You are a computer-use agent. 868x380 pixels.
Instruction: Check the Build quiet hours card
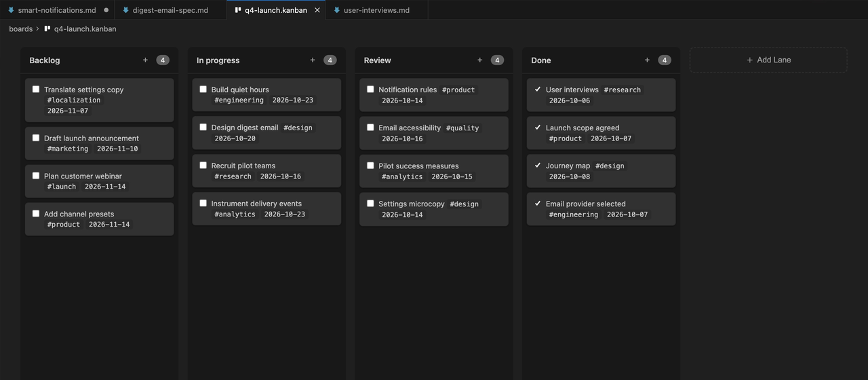tap(203, 89)
